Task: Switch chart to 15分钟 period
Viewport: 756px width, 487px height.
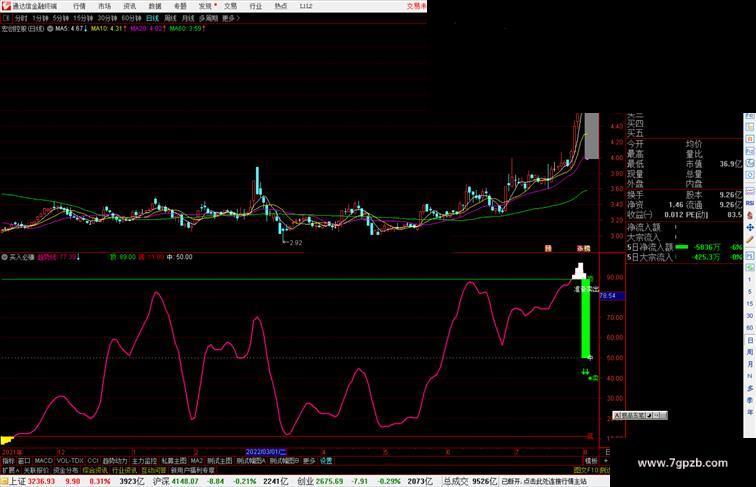Action: tap(83, 18)
